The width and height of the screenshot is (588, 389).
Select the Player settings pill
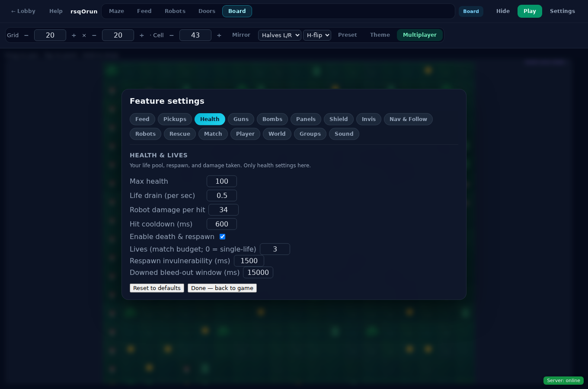coord(245,134)
